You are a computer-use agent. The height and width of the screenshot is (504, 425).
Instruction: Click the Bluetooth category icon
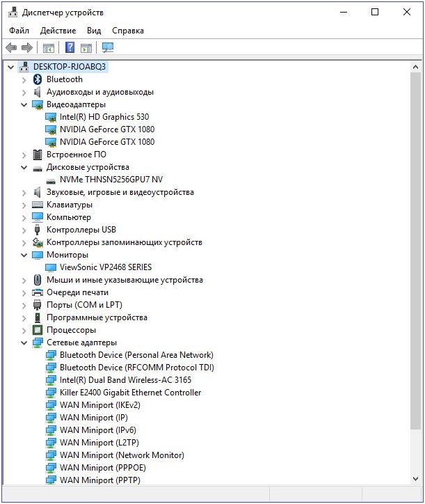[38, 79]
